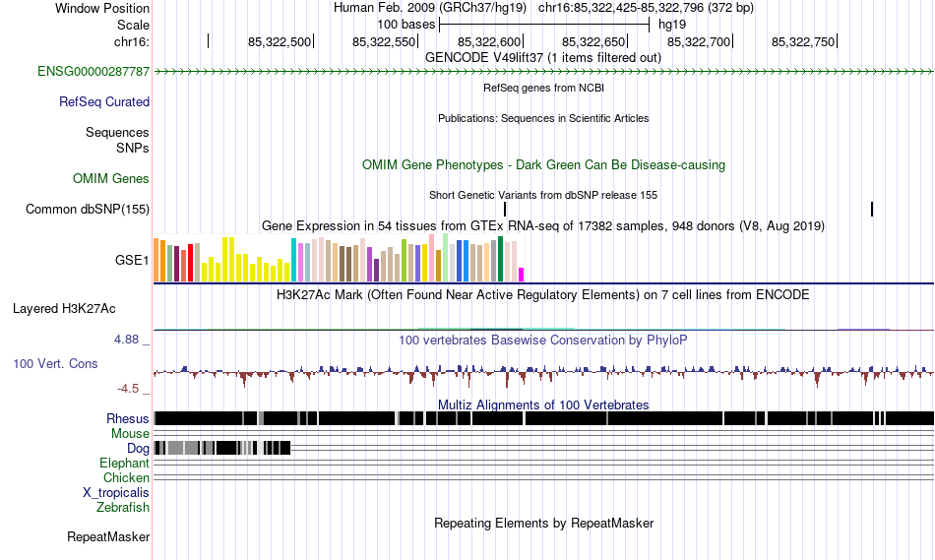This screenshot has height=560, width=935.
Task: Click the Rhesus alignment block bar
Action: pyautogui.click(x=544, y=418)
